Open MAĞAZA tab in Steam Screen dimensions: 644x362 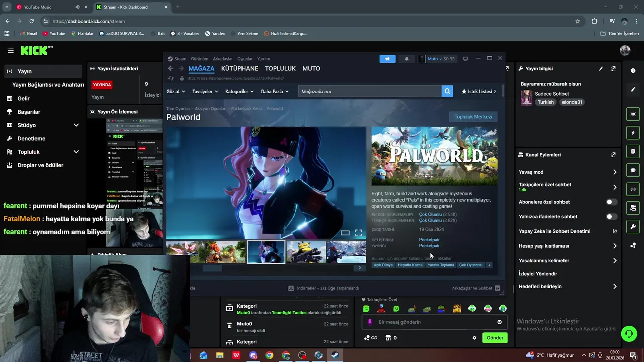201,68
